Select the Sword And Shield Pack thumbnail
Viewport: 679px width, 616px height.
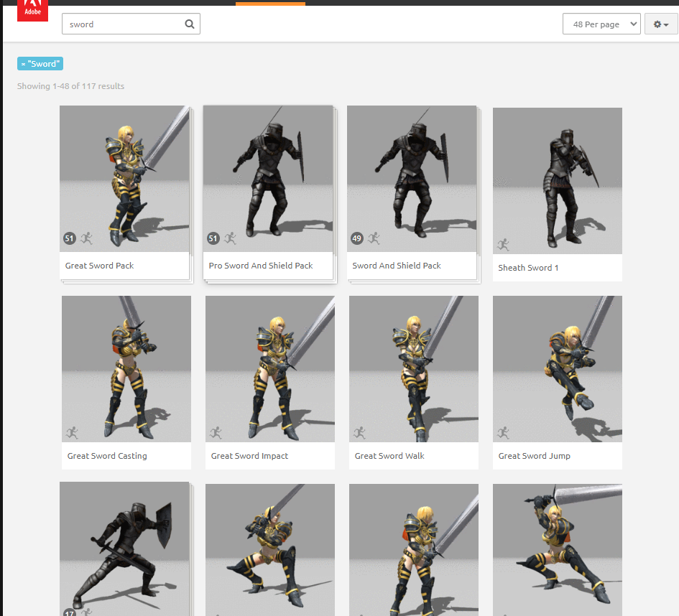click(x=412, y=179)
